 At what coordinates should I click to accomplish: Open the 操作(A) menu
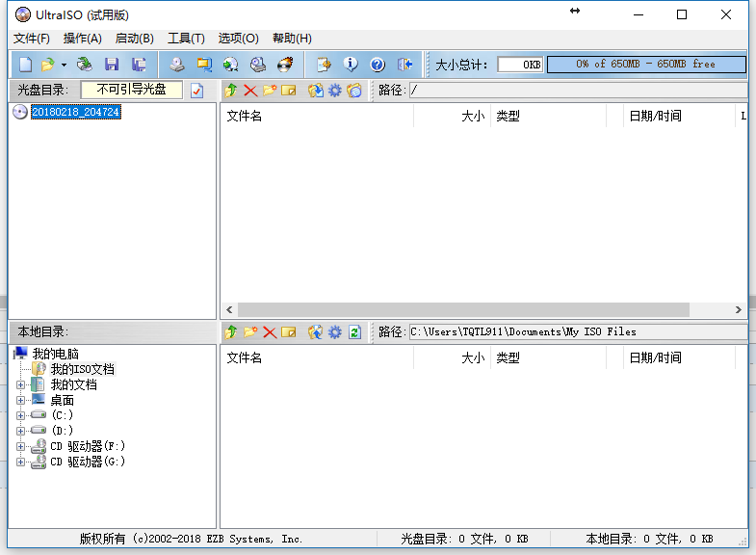tap(83, 39)
